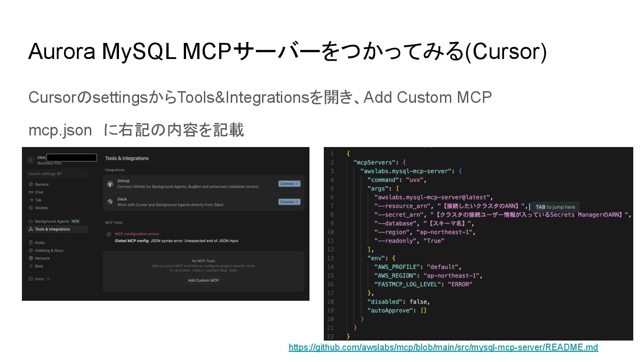Open Rules via its clipboard icon
Screen dimensions: 644x362
(30, 243)
